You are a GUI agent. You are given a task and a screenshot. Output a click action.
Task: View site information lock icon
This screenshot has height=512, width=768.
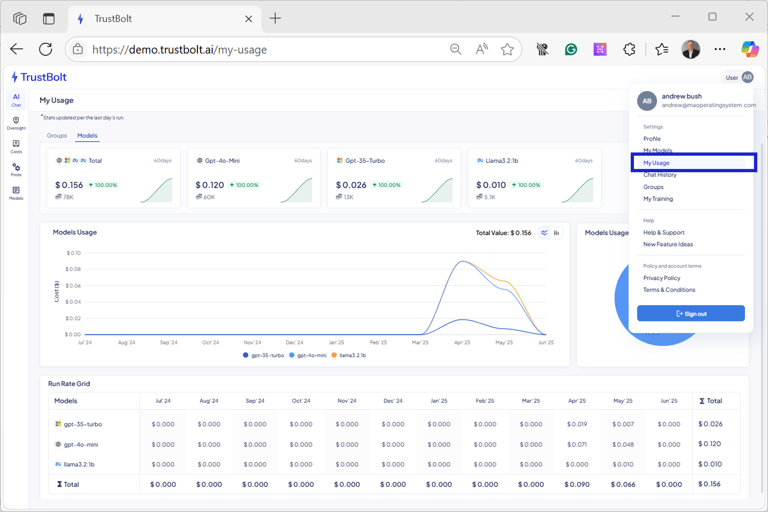click(77, 49)
